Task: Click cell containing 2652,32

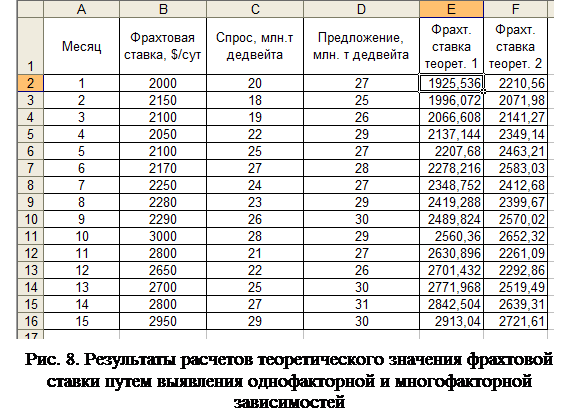Action: tap(515, 236)
